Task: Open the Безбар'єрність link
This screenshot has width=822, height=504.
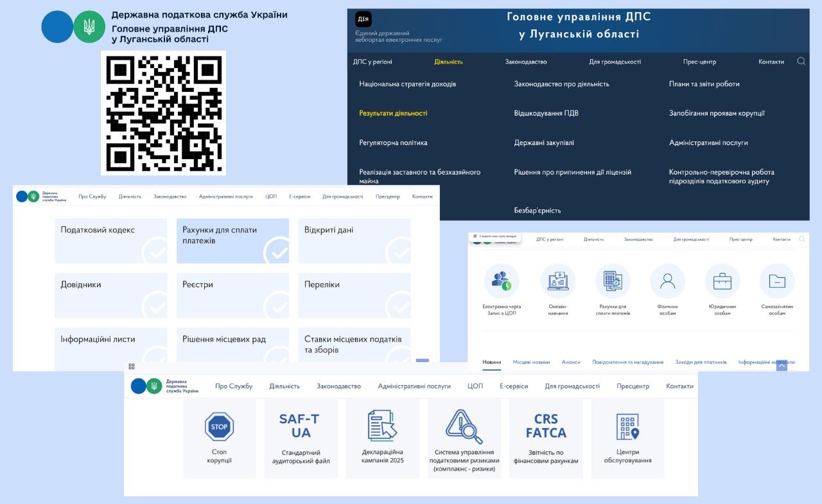Action: click(538, 210)
